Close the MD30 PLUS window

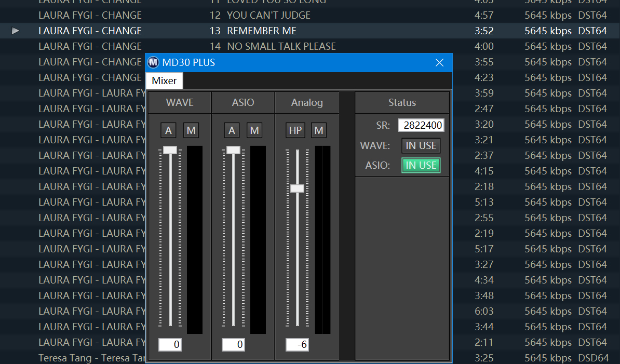439,63
